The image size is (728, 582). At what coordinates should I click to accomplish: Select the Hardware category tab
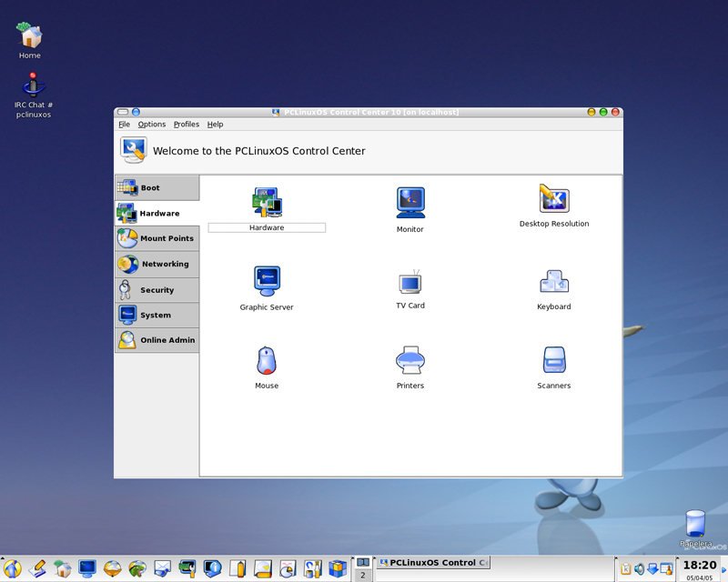coord(157,213)
